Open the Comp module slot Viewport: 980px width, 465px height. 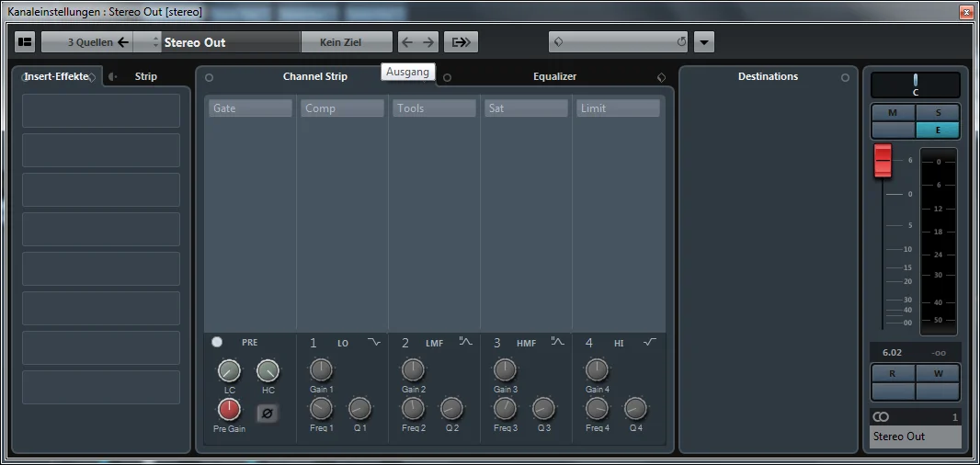343,108
